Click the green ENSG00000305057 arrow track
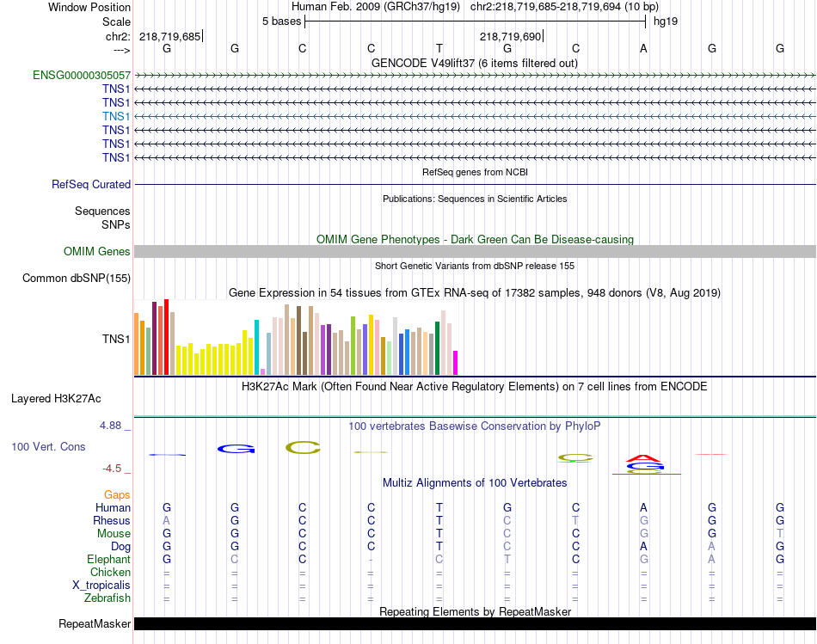This screenshot has height=644, width=817. [x=475, y=76]
